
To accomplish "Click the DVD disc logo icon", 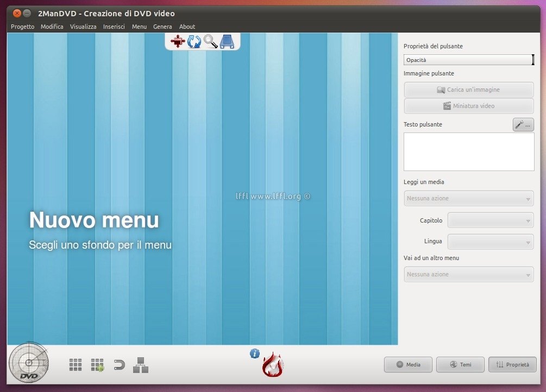I will tap(29, 364).
